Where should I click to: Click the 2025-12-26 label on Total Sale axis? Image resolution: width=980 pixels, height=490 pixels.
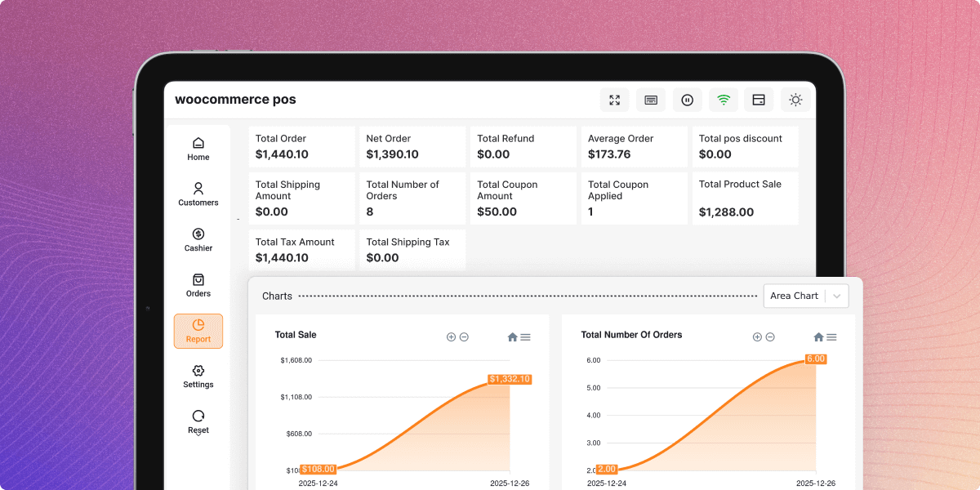(510, 483)
